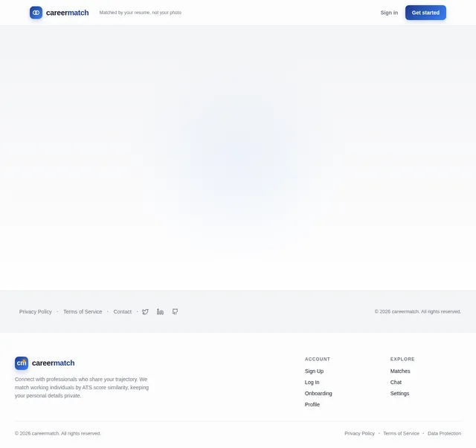The height and width of the screenshot is (448, 476).
Task: Go to Sign Up under Account
Action: [314, 371]
